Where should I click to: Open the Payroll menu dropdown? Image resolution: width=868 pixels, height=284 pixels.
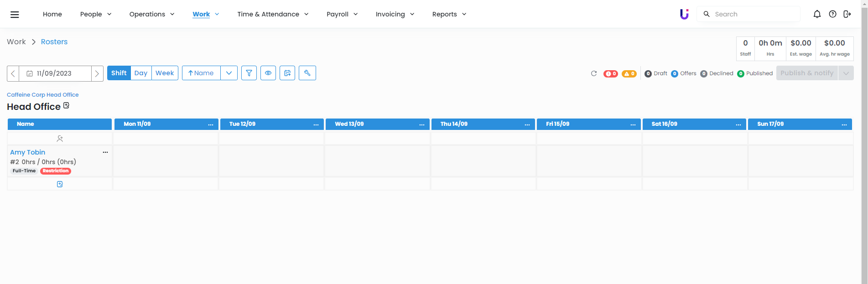pyautogui.click(x=342, y=14)
